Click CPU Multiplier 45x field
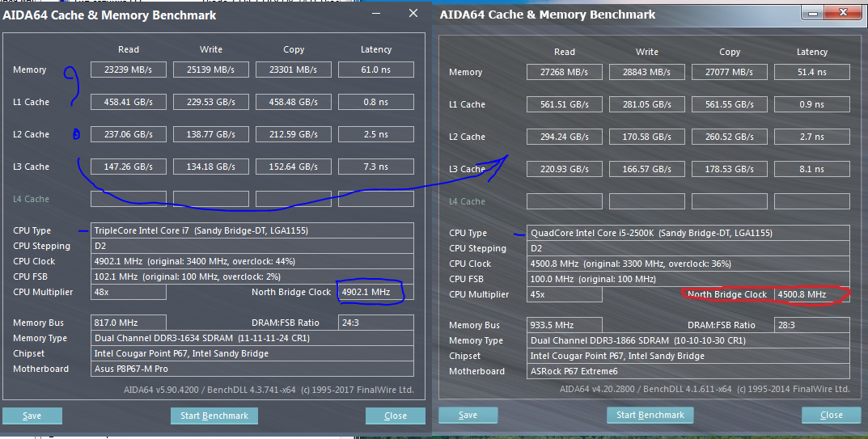 coord(564,294)
